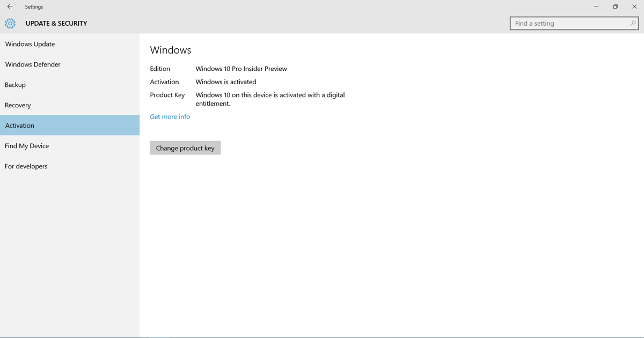Minimize the Settings window
The image size is (644, 338).
[596, 6]
